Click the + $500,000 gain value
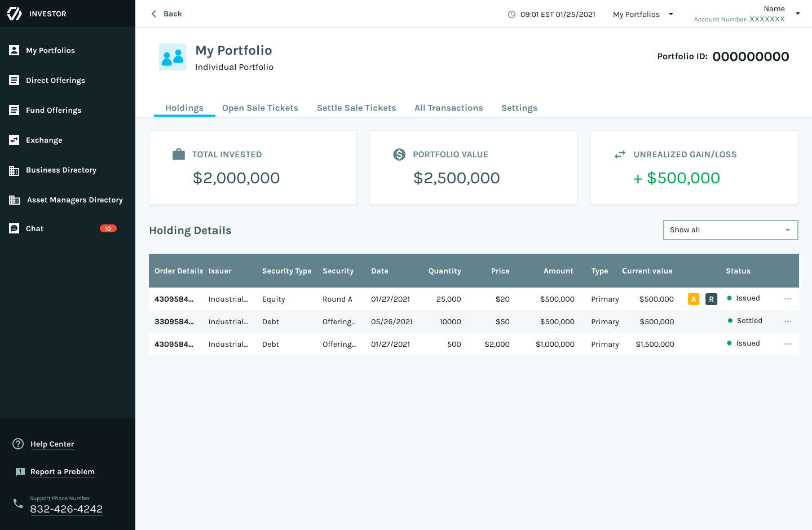 click(x=677, y=178)
